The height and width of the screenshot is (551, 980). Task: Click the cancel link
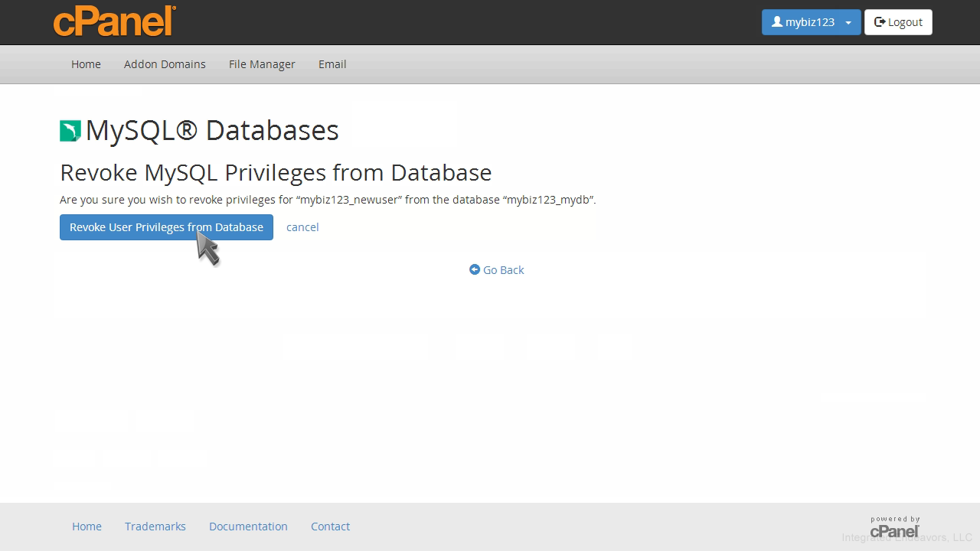click(302, 227)
